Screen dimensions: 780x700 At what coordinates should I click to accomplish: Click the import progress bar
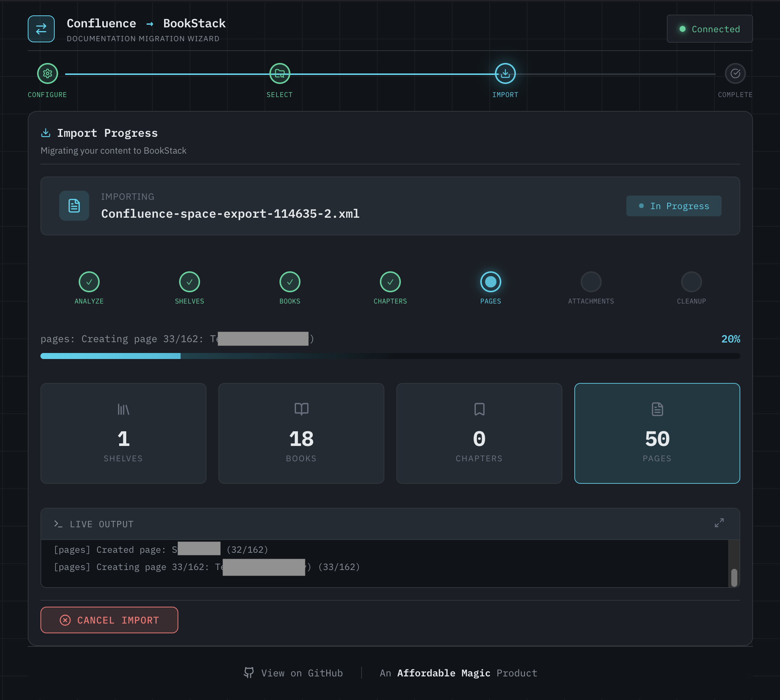click(x=390, y=356)
